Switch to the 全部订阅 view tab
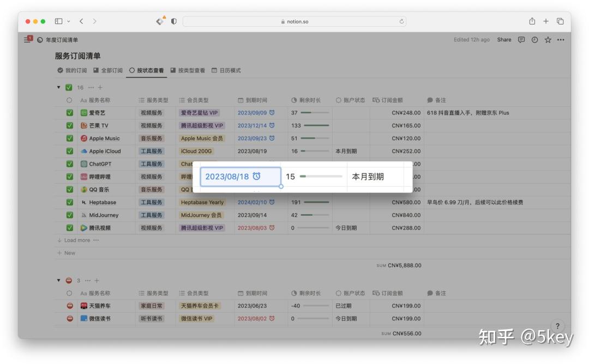 coord(109,70)
